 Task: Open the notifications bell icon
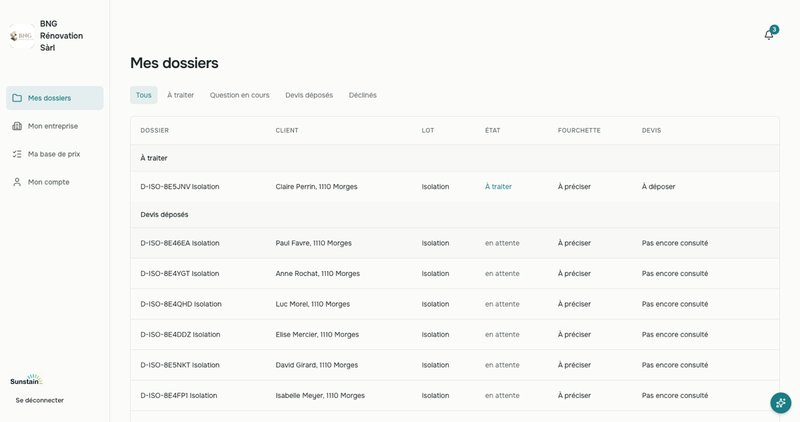(x=768, y=35)
